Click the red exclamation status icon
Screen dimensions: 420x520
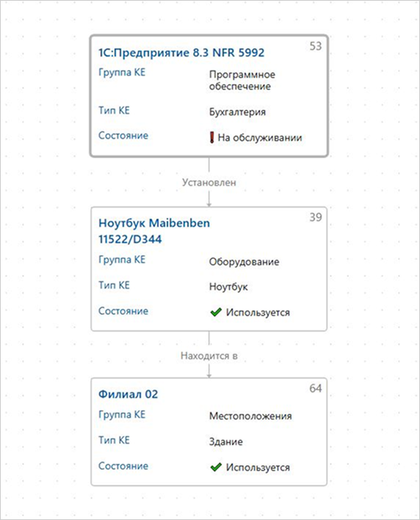[211, 137]
